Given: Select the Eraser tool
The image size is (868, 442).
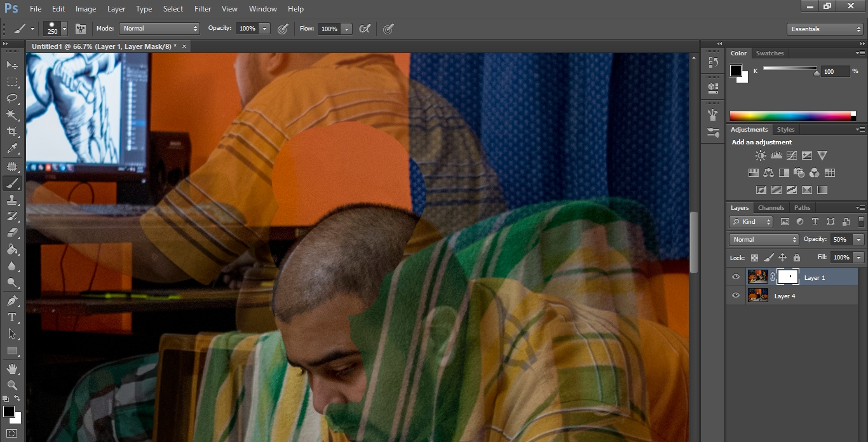Looking at the screenshot, I should click(12, 233).
